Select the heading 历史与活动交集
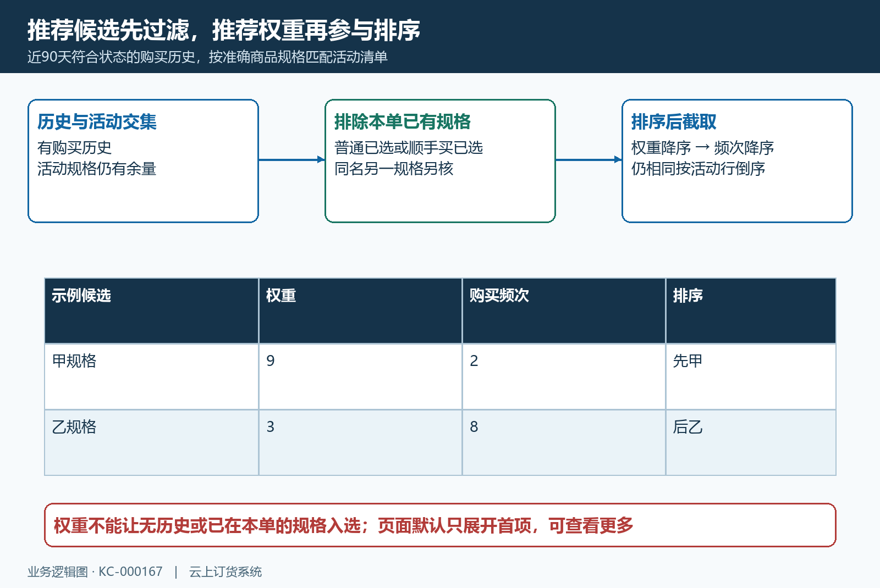Viewport: 880px width, 588px height. click(x=97, y=121)
